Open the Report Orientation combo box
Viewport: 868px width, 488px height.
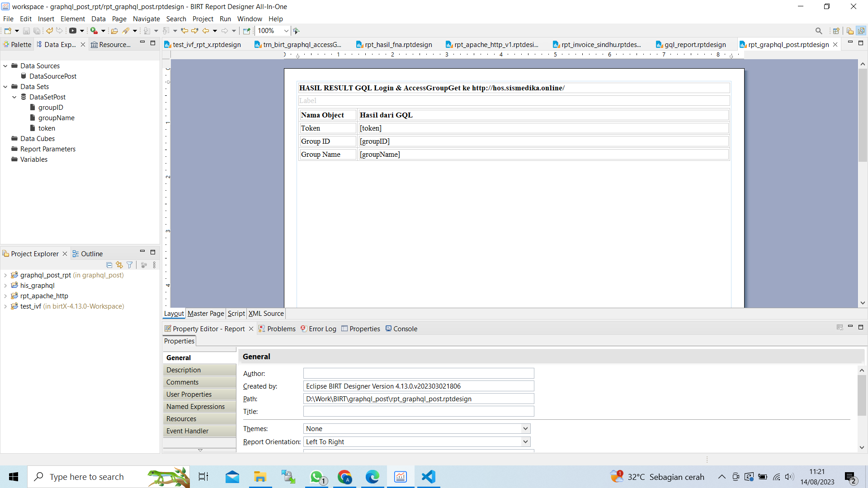[x=416, y=442]
